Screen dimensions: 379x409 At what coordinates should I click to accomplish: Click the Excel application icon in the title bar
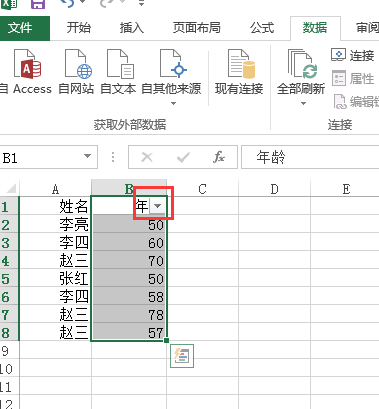pyautogui.click(x=9, y=3)
